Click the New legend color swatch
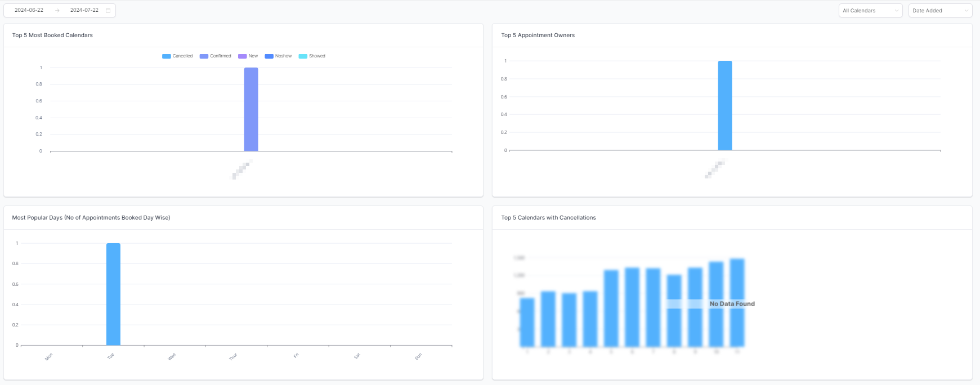 click(x=243, y=56)
